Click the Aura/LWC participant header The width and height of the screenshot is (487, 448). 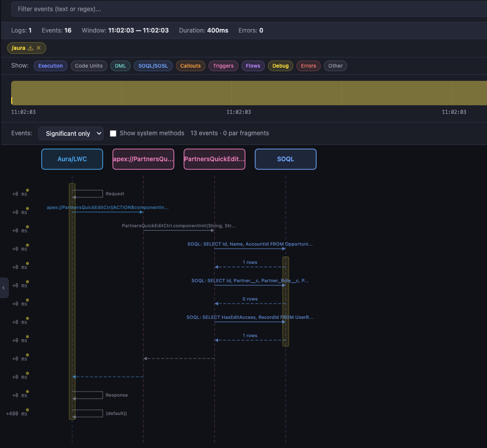[x=72, y=159]
